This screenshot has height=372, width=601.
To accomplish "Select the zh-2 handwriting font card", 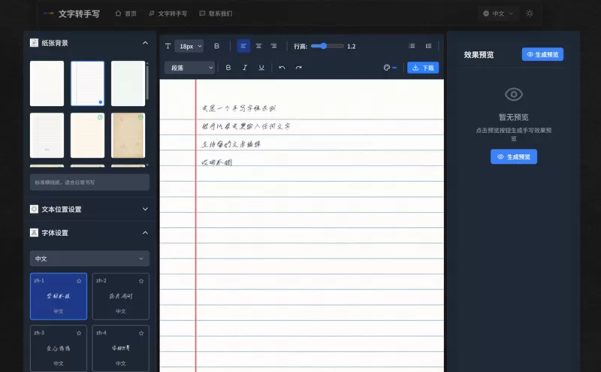I will [x=121, y=296].
